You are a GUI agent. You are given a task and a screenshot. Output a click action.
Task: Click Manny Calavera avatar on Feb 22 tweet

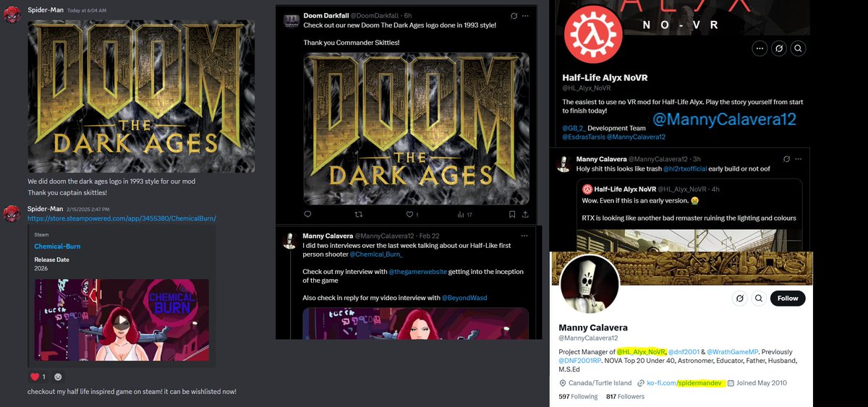coord(289,241)
